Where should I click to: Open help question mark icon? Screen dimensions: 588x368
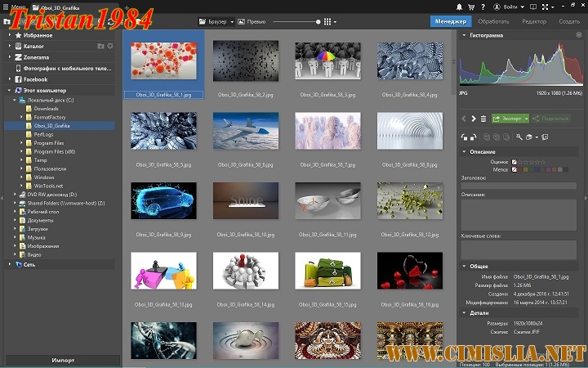pyautogui.click(x=483, y=7)
